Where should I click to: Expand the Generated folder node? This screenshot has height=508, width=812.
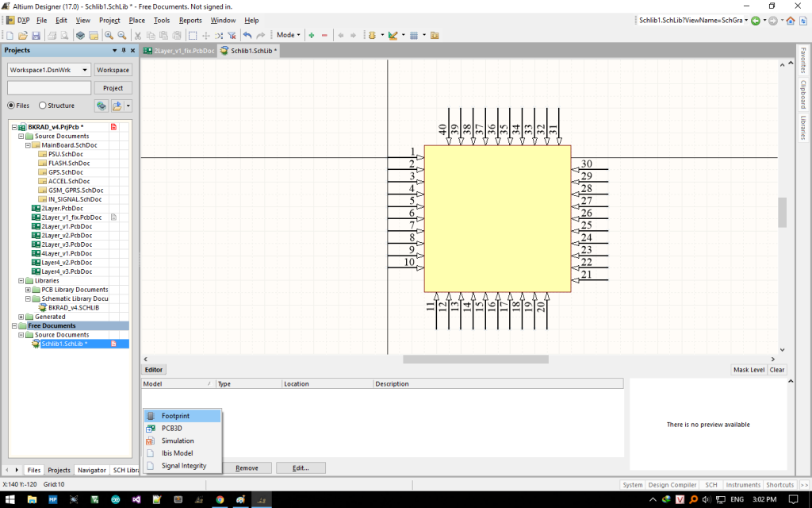(x=21, y=317)
